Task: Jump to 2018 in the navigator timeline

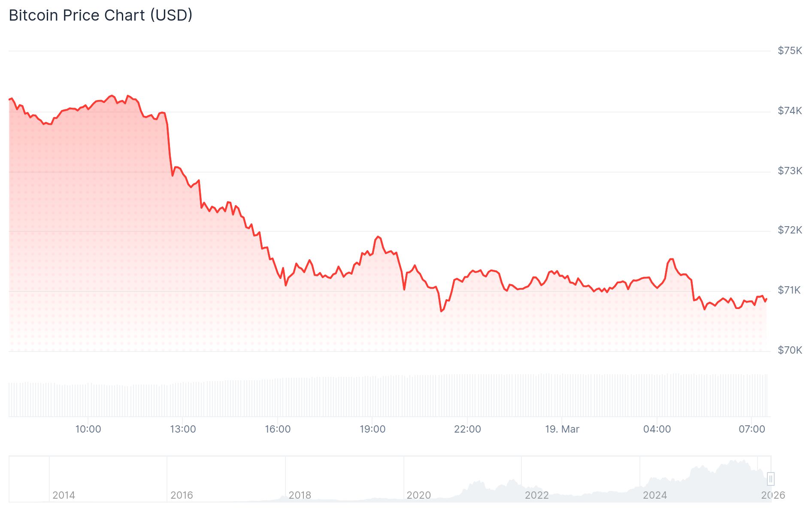Action: [x=300, y=495]
